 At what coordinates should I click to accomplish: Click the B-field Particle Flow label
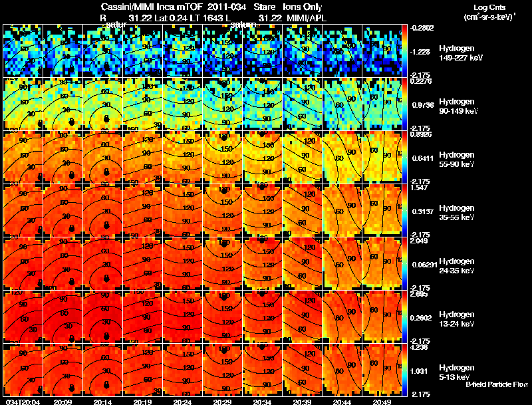(x=497, y=384)
